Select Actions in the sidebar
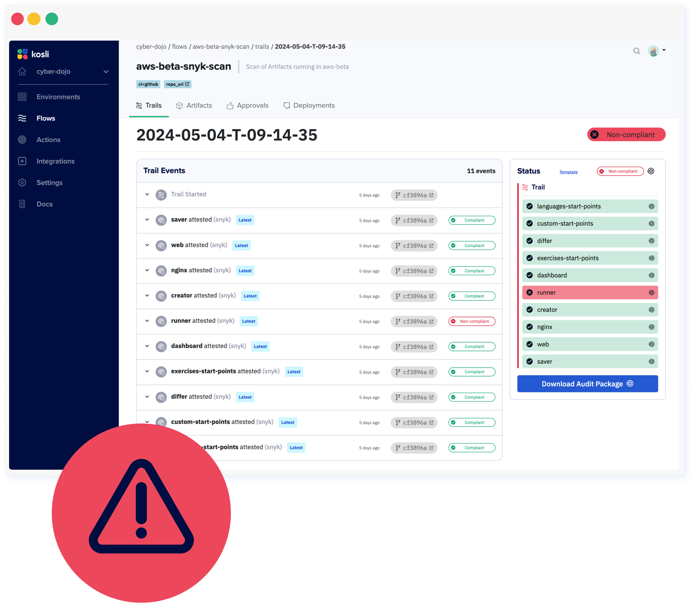Image resolution: width=694 pixels, height=616 pixels. pos(48,140)
